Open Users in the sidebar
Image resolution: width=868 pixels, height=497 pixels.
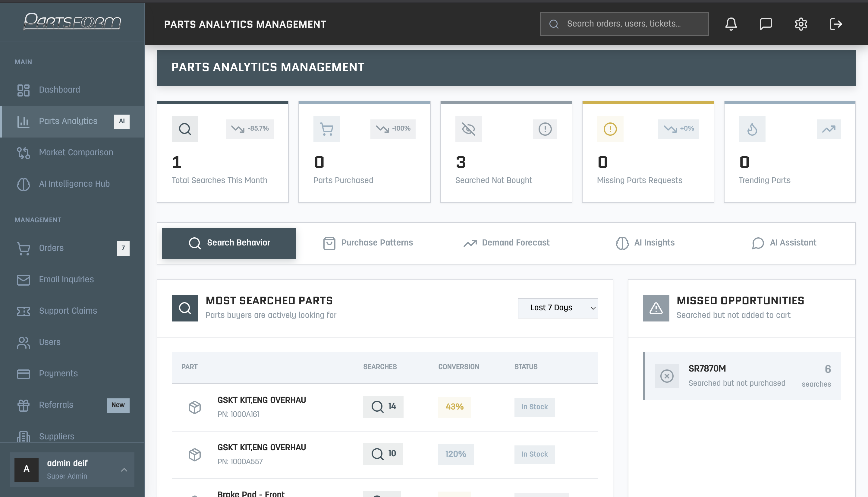(x=72, y=343)
